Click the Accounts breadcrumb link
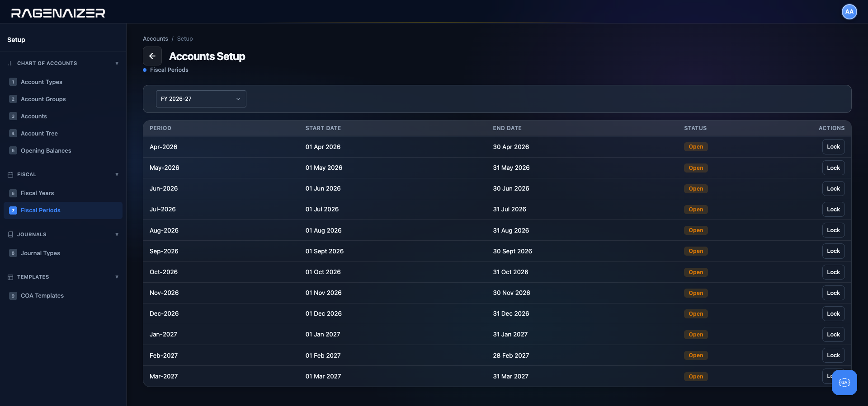This screenshot has height=406, width=868. coord(156,39)
